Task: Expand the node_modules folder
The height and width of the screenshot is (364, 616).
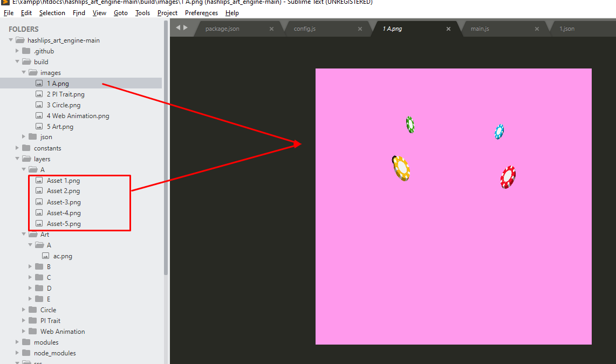Action: pyautogui.click(x=17, y=353)
